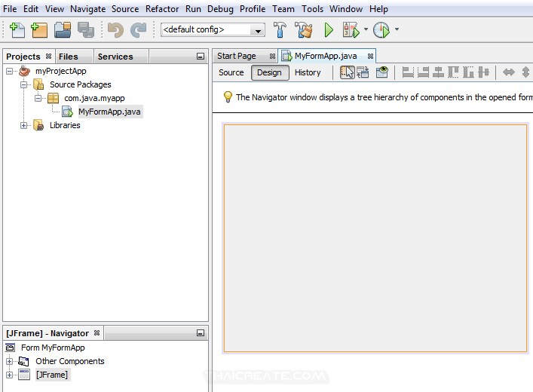Click the New Project toolbar icon
The width and height of the screenshot is (533, 392).
coord(39,30)
